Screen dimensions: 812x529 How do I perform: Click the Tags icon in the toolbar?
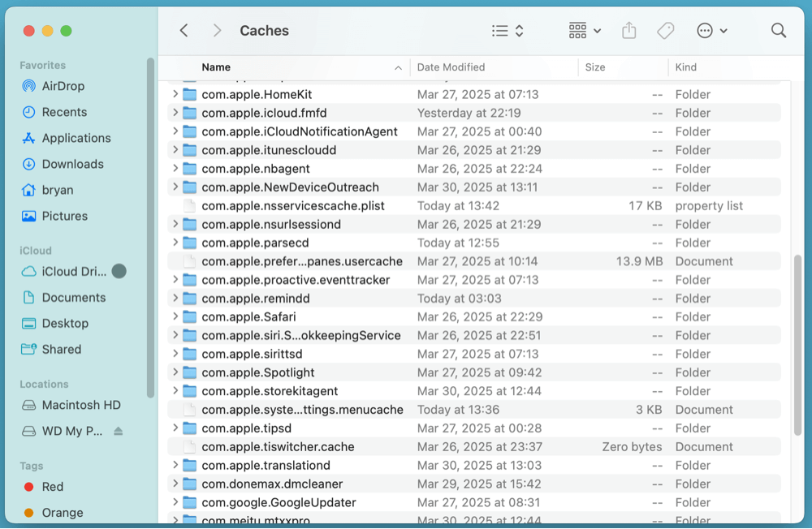tap(665, 30)
